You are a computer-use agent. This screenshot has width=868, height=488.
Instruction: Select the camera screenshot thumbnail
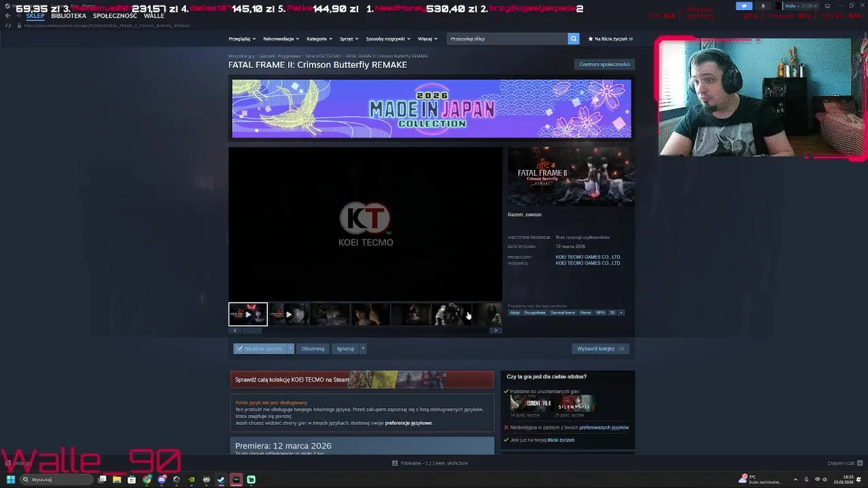pyautogui.click(x=451, y=314)
